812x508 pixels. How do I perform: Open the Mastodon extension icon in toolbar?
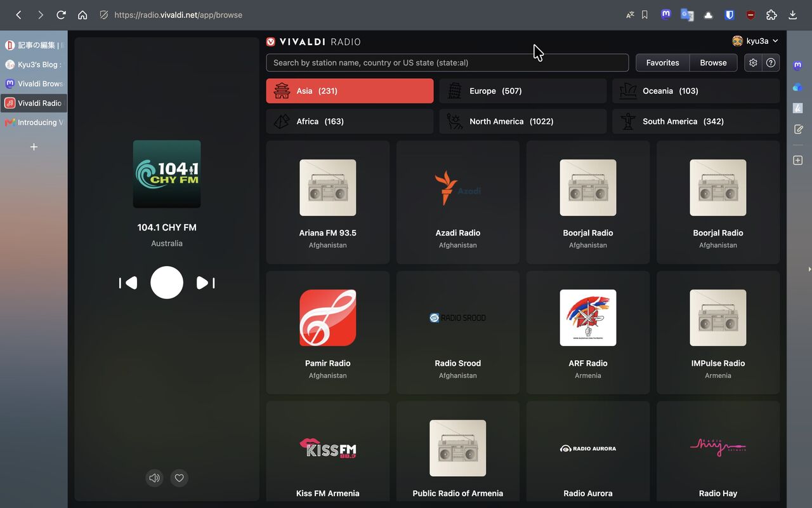tap(665, 15)
